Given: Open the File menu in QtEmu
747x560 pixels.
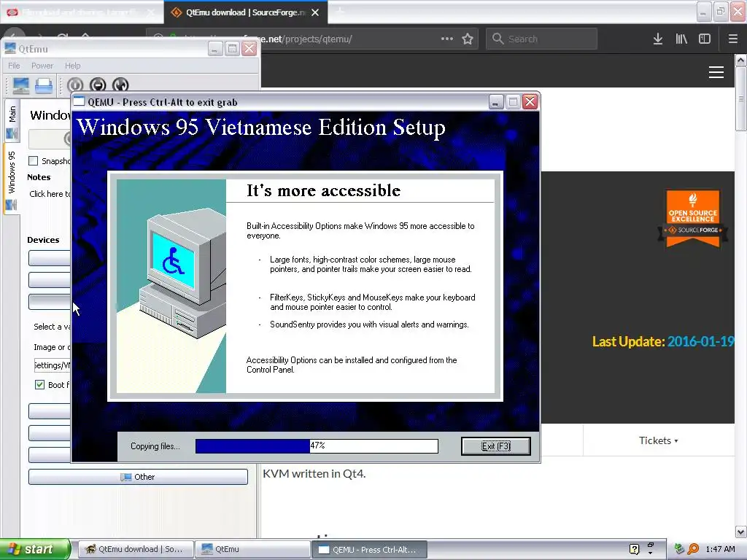Looking at the screenshot, I should coord(15,66).
